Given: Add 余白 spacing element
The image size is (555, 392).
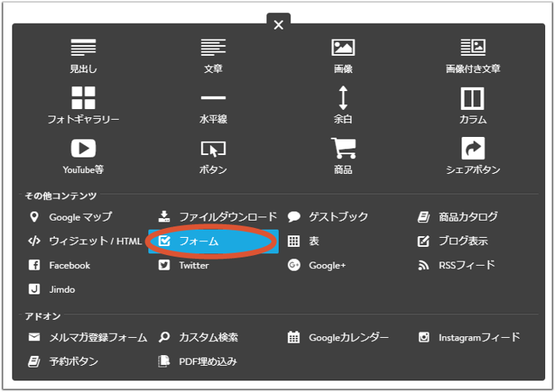Looking at the screenshot, I should click(343, 105).
